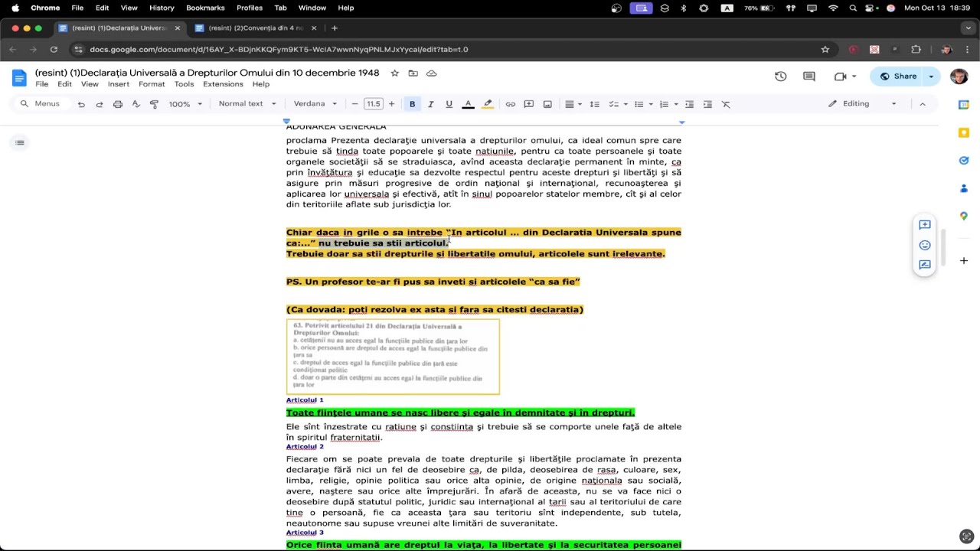Viewport: 980px width, 551px height.
Task: Run spelling and grammar check icon
Action: coord(136,104)
